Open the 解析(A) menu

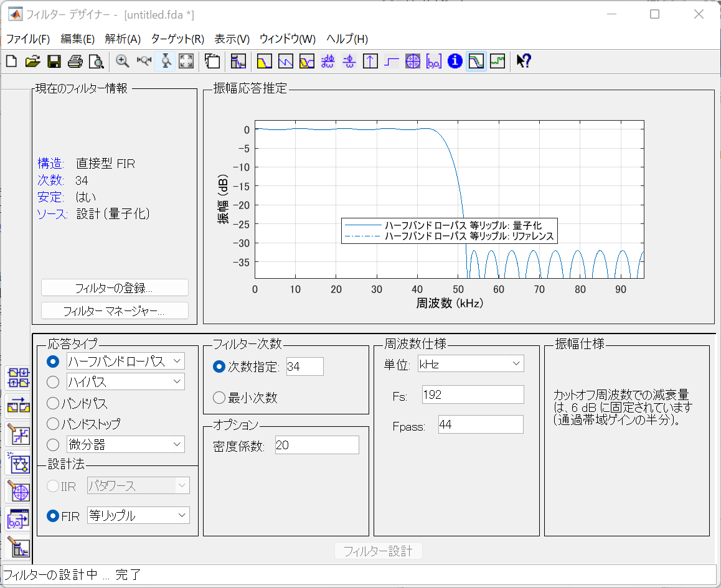pos(123,39)
